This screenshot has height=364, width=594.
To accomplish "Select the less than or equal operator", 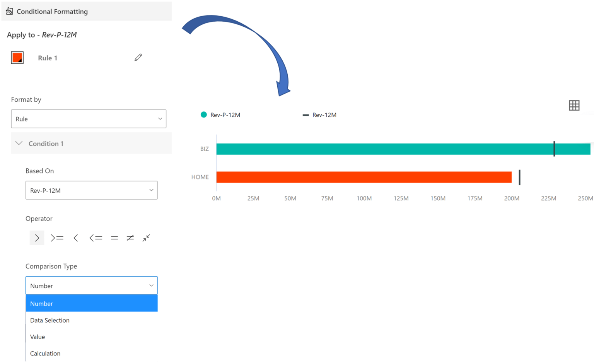I will (96, 238).
